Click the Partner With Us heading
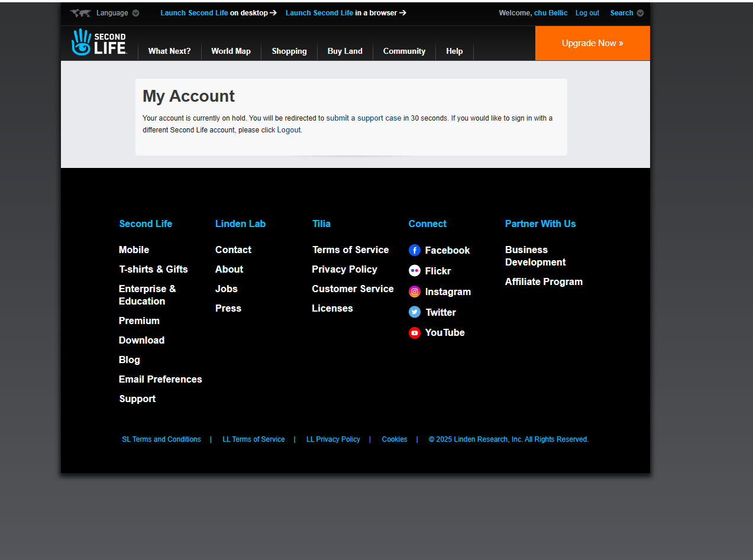This screenshot has width=753, height=560. (540, 224)
